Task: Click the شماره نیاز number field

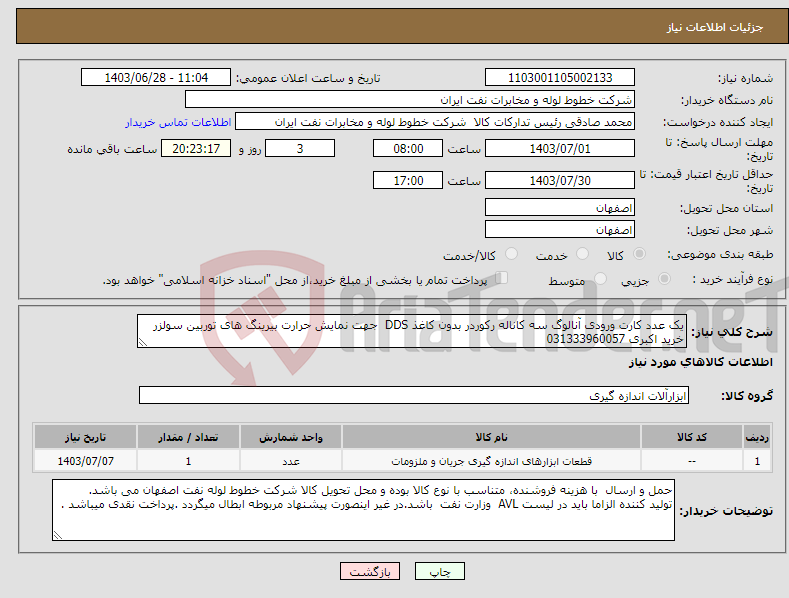Action: [x=560, y=78]
